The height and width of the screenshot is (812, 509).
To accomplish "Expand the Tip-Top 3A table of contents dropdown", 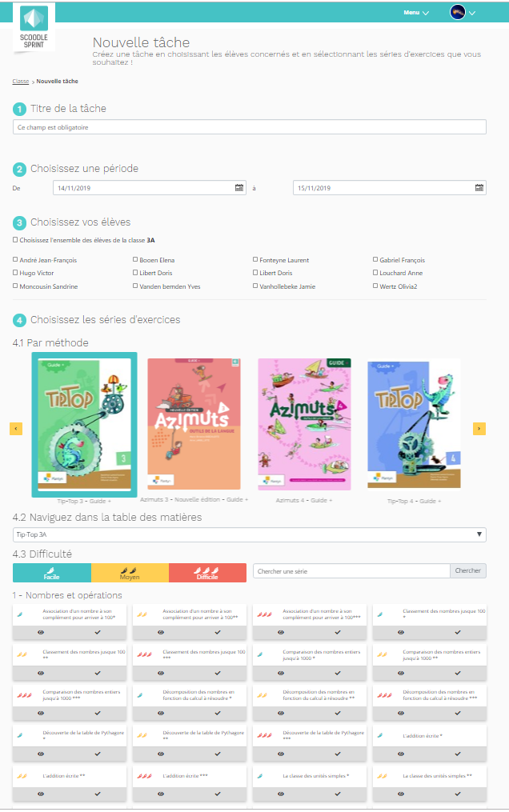I will tap(249, 534).
